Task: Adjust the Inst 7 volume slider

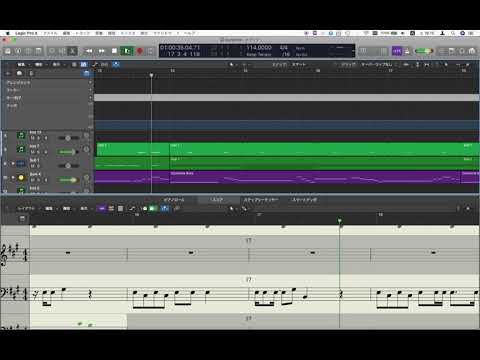Action: coord(67,152)
